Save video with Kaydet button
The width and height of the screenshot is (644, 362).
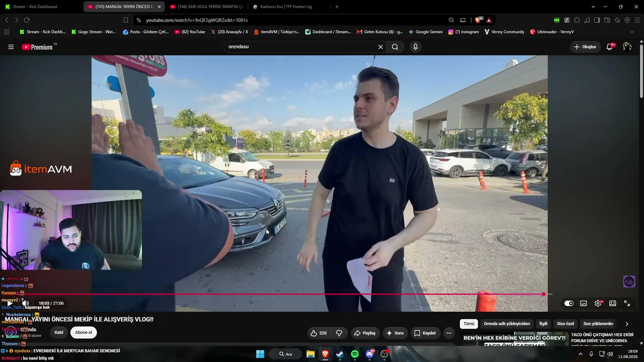click(425, 333)
